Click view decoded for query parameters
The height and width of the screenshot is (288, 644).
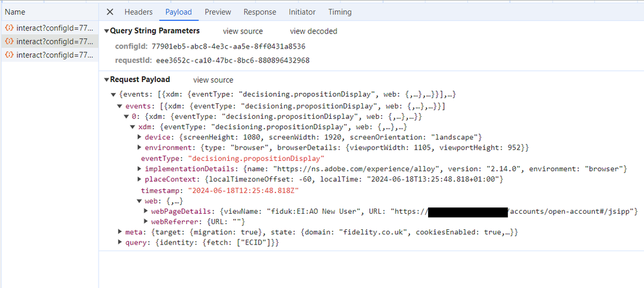click(x=313, y=31)
